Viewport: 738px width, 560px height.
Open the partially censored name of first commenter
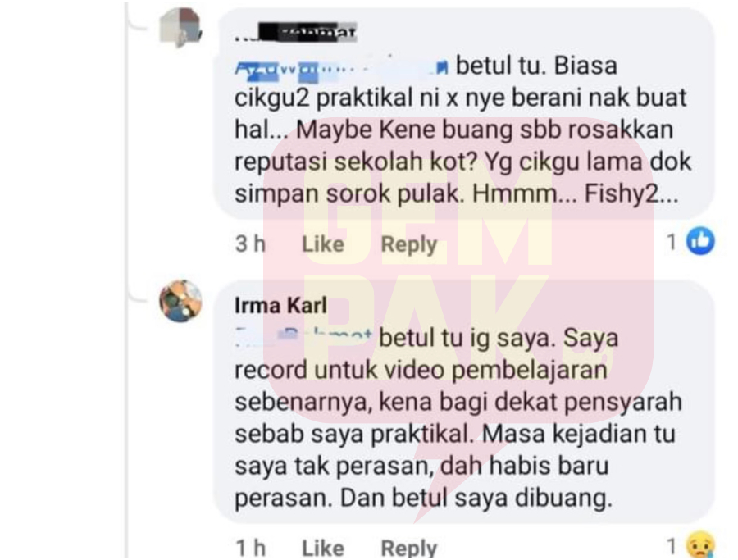[x=295, y=33]
